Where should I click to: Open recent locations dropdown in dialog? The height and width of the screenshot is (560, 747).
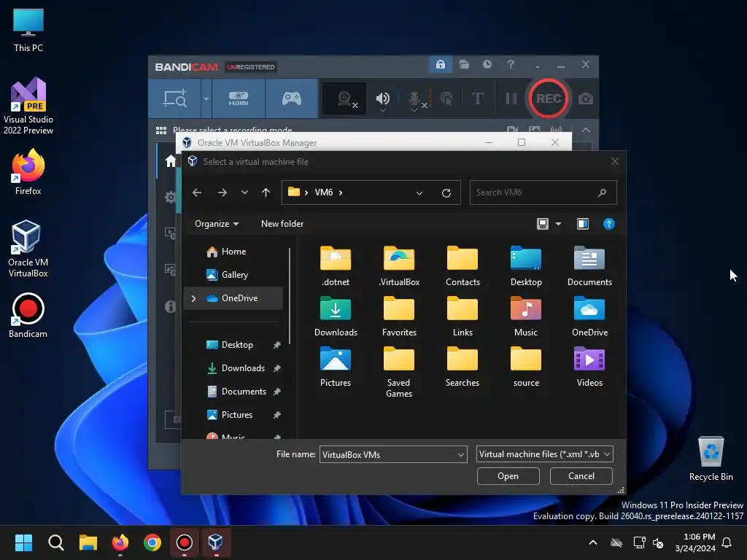244,192
